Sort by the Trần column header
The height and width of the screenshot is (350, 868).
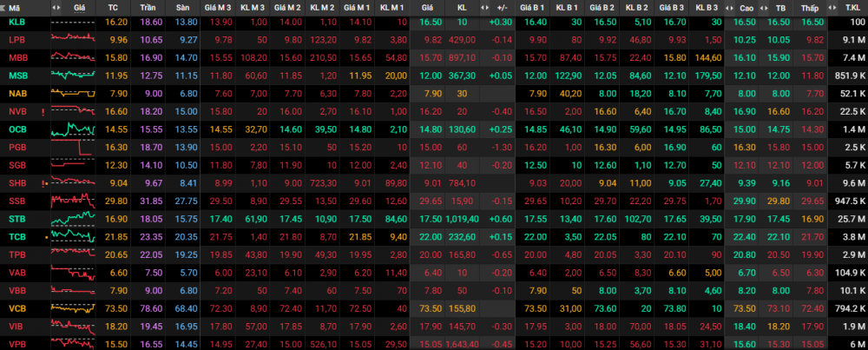click(x=149, y=8)
